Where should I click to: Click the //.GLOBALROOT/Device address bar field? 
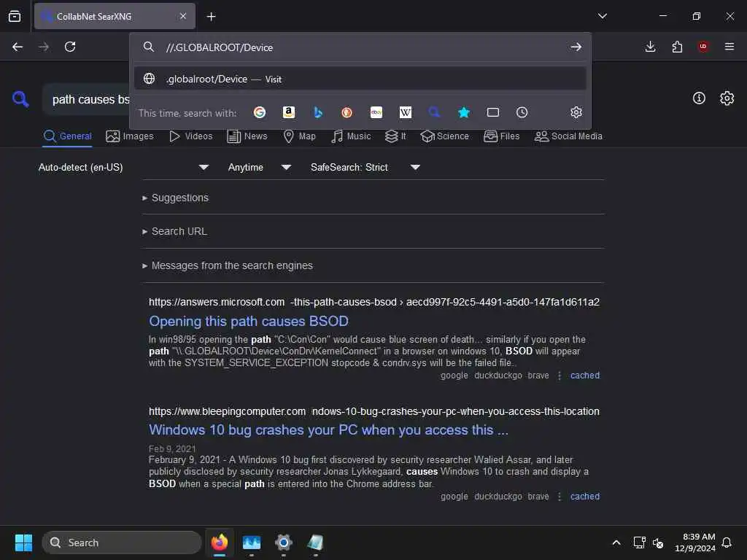point(362,47)
